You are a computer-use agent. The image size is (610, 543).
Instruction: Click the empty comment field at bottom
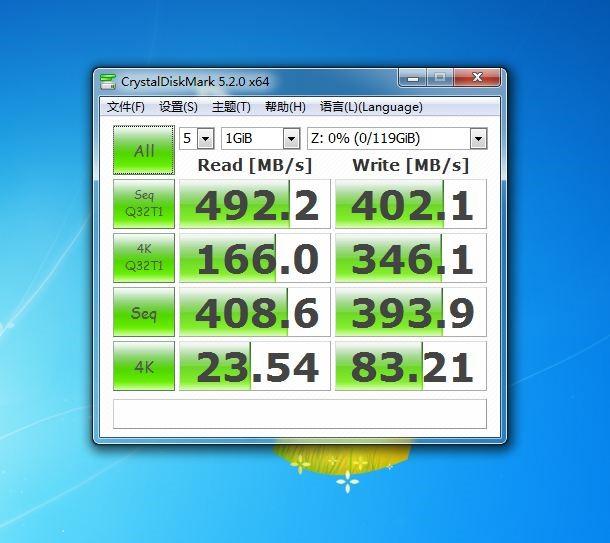pos(300,414)
